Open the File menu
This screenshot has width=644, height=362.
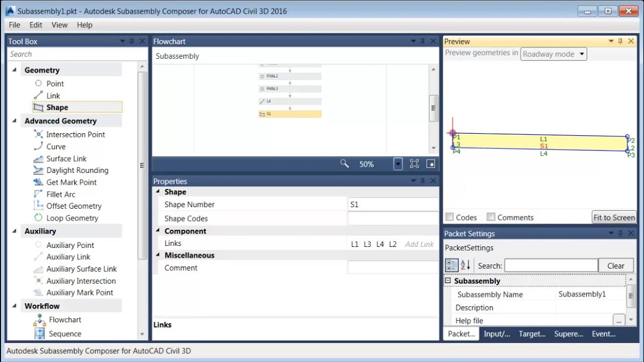pos(15,25)
